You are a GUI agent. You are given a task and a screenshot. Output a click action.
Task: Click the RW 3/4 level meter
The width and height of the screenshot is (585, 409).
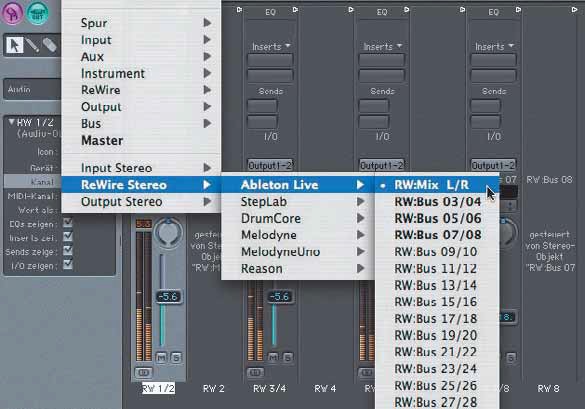click(x=255, y=320)
